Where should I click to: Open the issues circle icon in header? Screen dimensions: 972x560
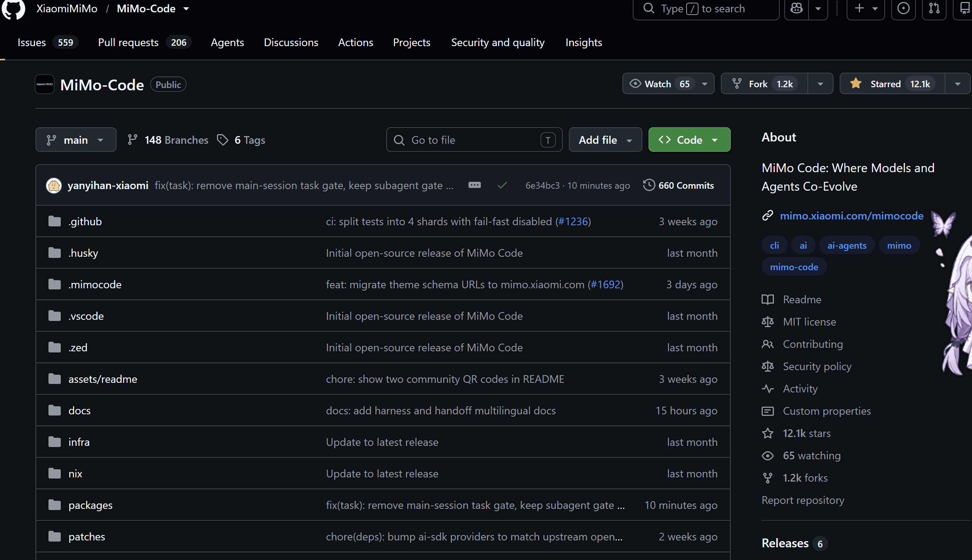(x=903, y=8)
